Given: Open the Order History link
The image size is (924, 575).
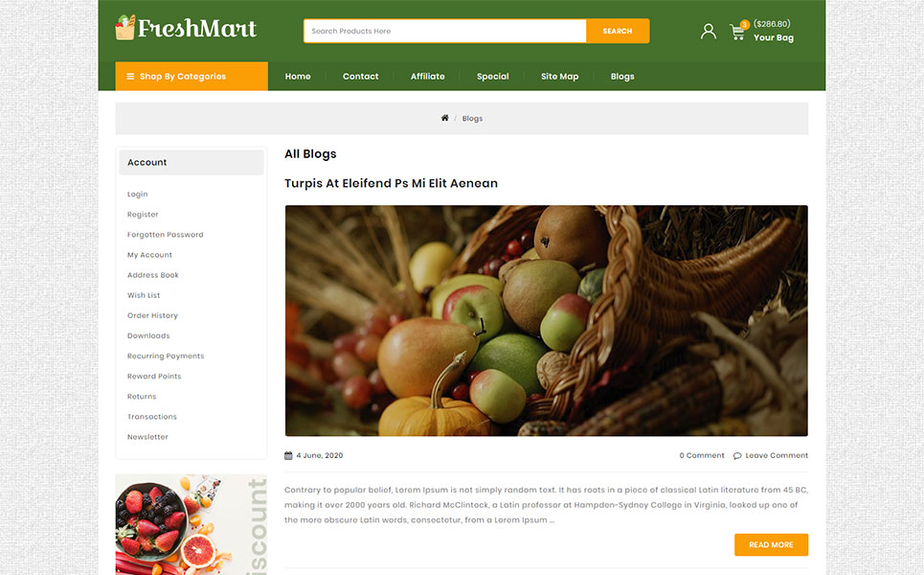Looking at the screenshot, I should click(152, 315).
